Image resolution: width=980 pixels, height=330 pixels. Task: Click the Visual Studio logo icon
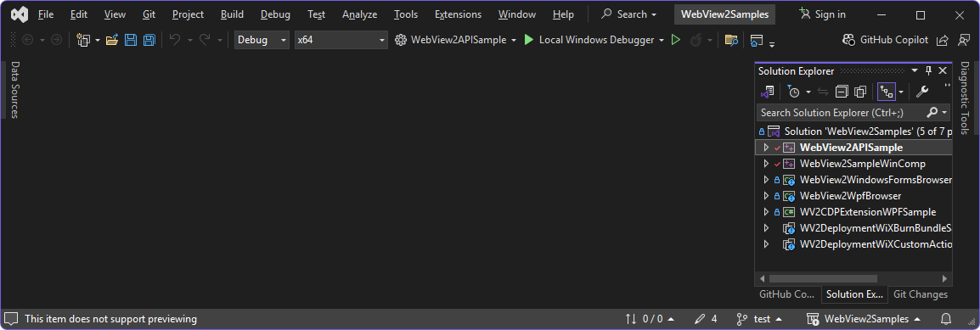pos(20,14)
